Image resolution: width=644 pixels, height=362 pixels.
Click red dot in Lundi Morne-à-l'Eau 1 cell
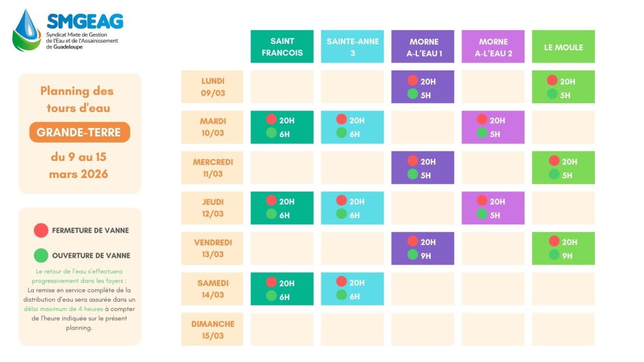pyautogui.click(x=413, y=80)
